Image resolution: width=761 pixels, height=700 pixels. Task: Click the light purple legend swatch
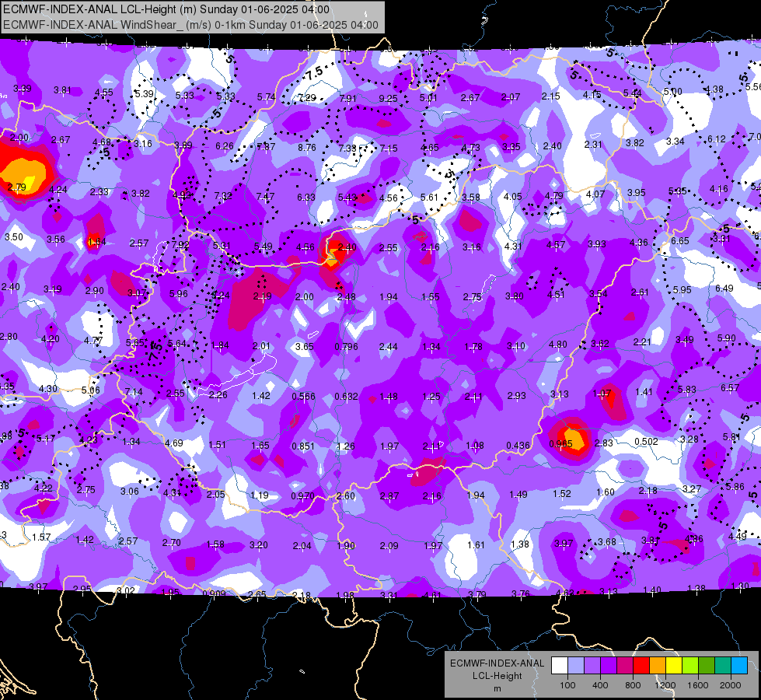592,666
